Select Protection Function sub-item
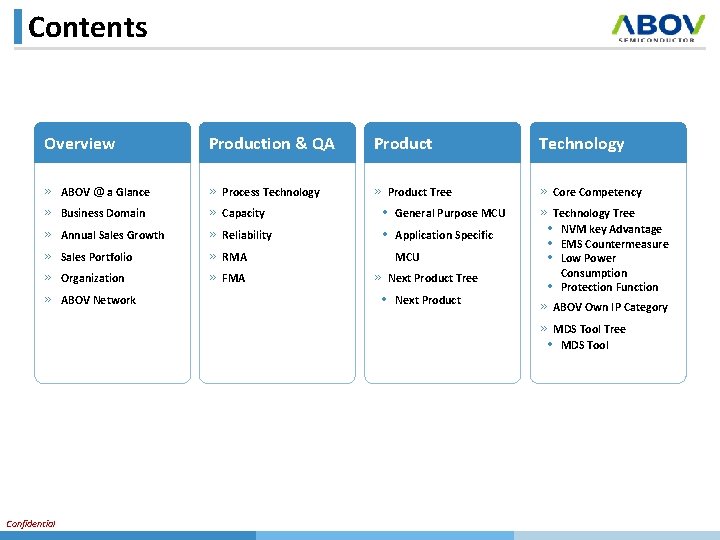Image resolution: width=720 pixels, height=540 pixels. pyautogui.click(x=610, y=287)
